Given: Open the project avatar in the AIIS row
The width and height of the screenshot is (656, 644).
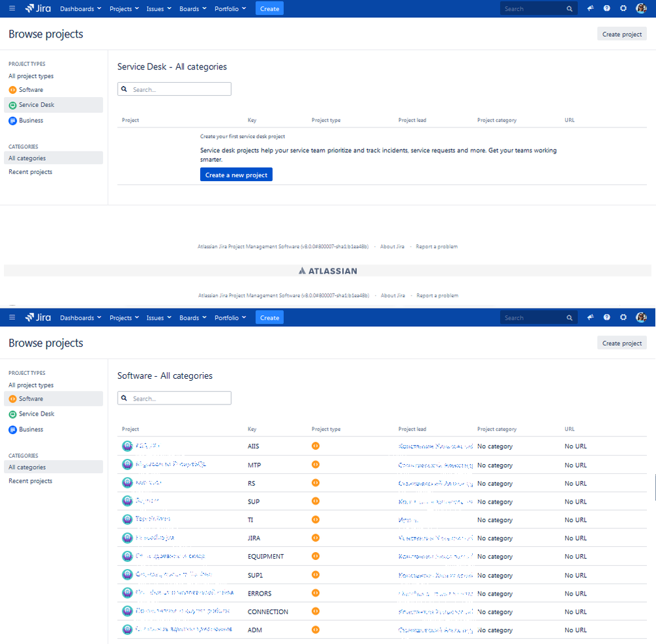Looking at the screenshot, I should (127, 446).
